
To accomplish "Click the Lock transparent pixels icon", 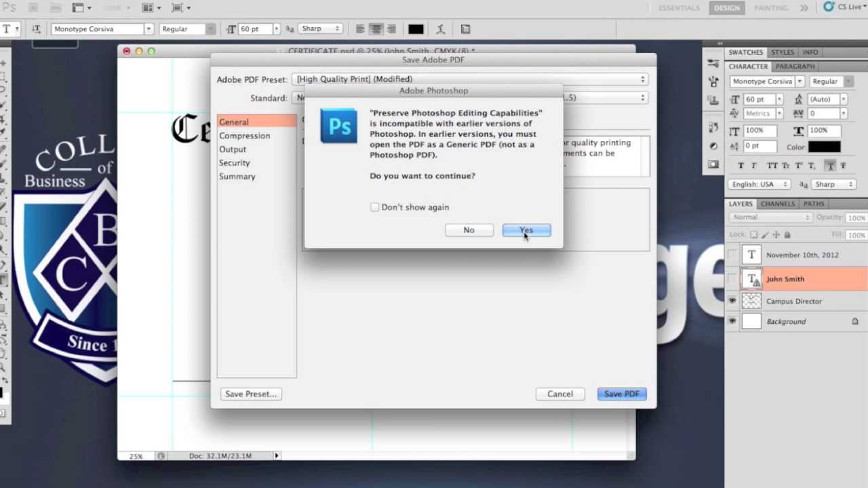I will pyautogui.click(x=753, y=235).
